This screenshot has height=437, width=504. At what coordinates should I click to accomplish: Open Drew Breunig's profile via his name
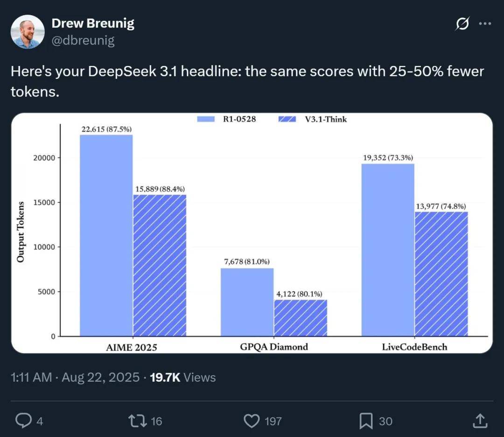(x=93, y=22)
